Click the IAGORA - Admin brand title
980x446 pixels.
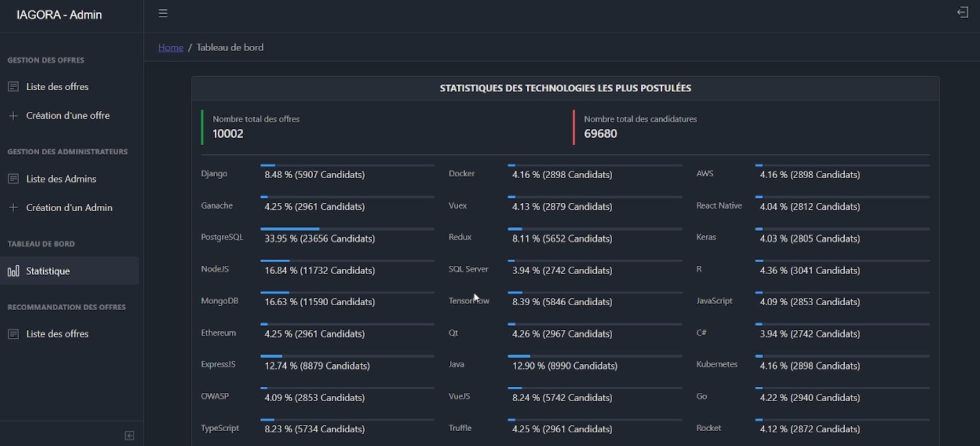tap(59, 15)
